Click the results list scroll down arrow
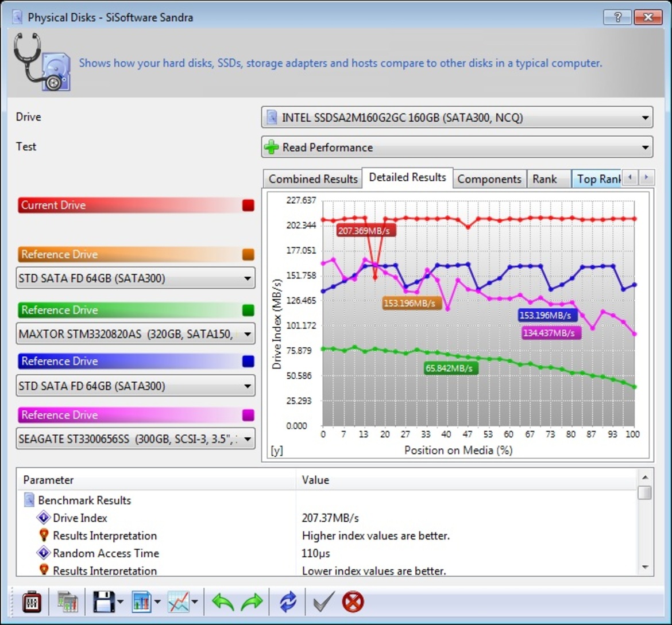 [x=644, y=567]
